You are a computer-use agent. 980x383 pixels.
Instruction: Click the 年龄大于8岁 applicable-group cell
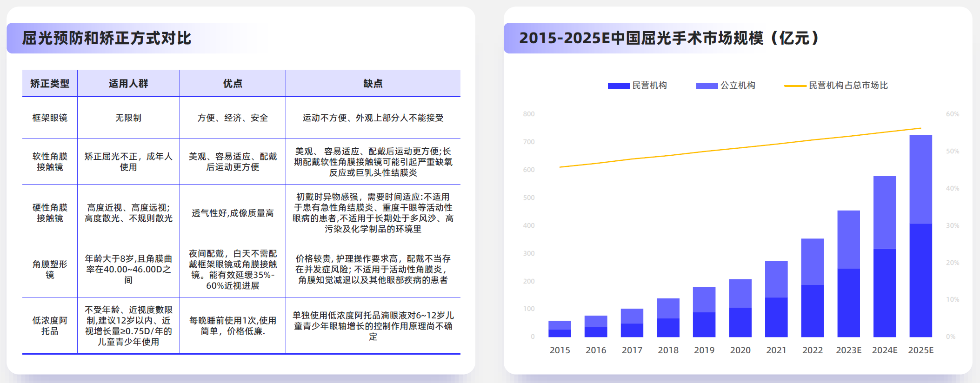(x=128, y=270)
